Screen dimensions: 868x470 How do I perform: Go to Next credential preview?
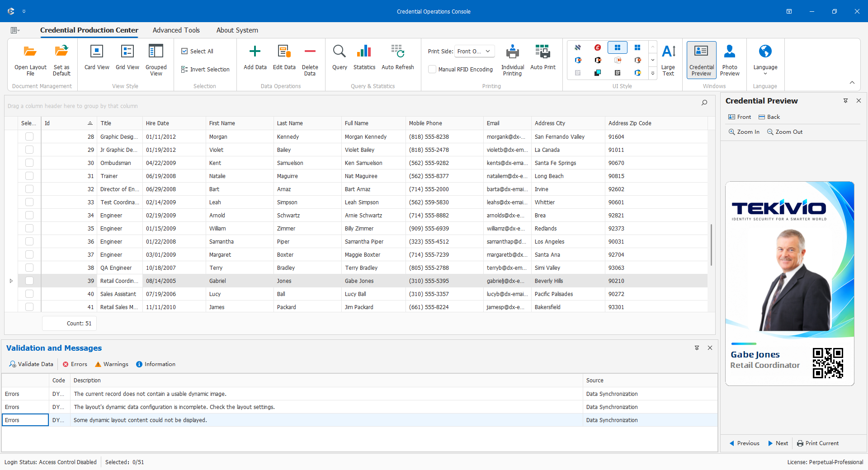[x=778, y=443]
